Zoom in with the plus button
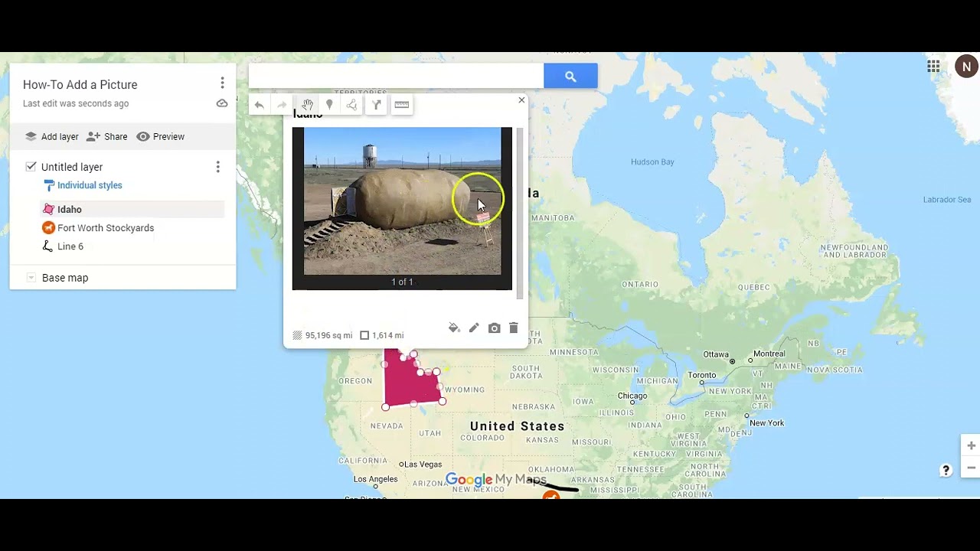This screenshot has width=980, height=551. [x=971, y=445]
